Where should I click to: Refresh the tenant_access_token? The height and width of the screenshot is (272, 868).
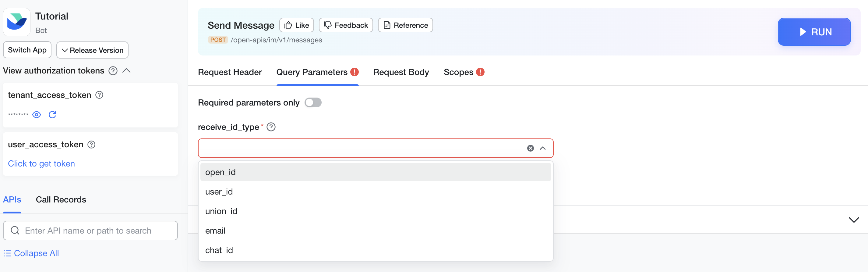coord(52,115)
